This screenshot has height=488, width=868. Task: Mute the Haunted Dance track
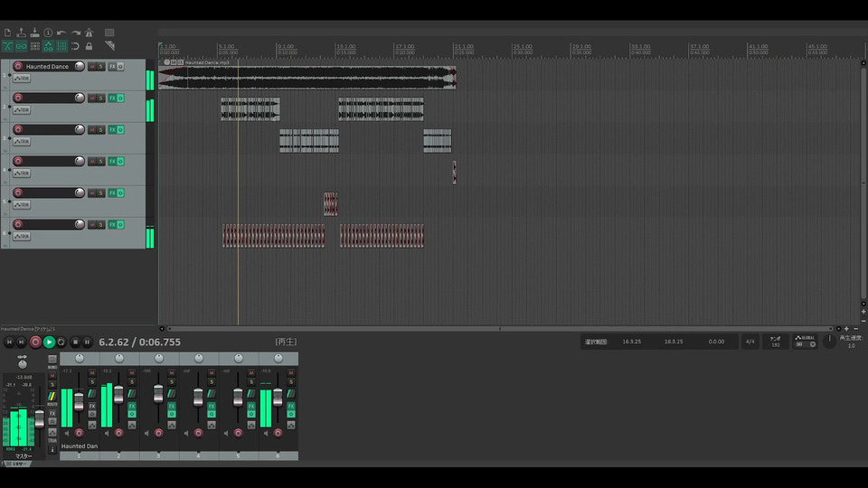click(x=92, y=66)
